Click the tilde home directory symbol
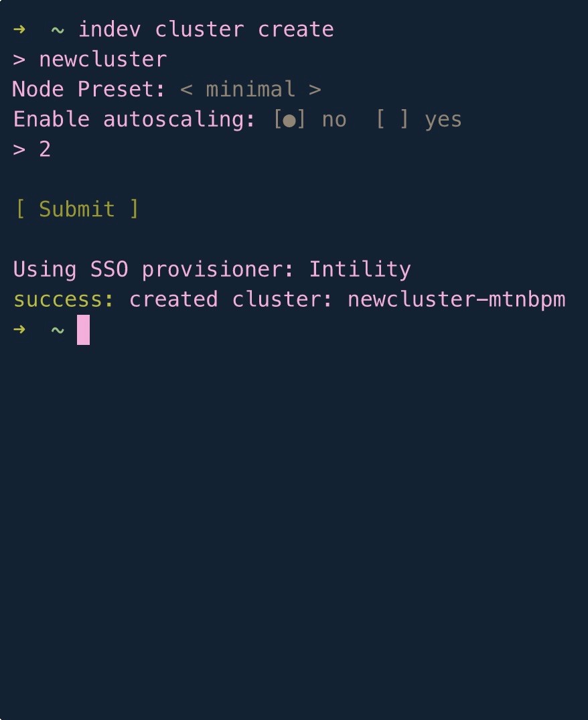The height and width of the screenshot is (720, 588). [57, 29]
